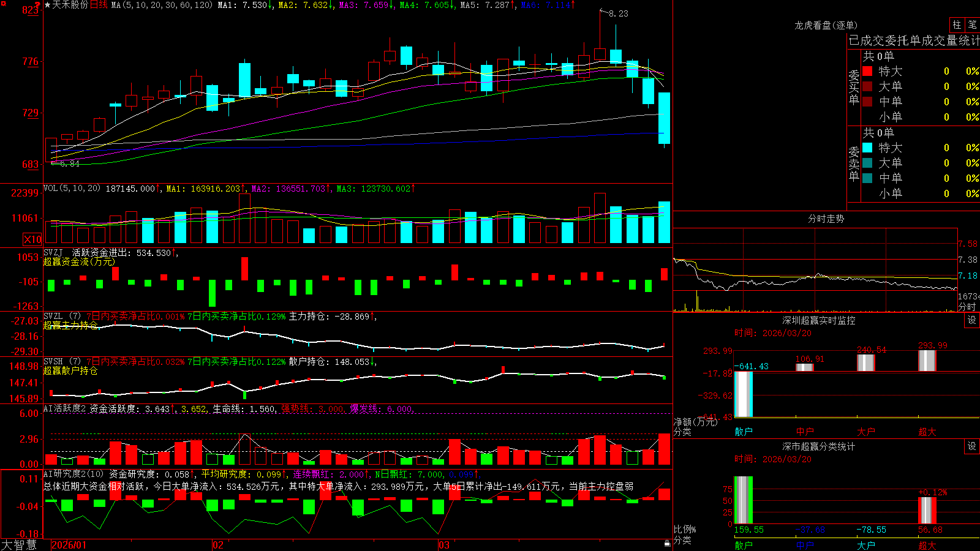Click the 日线 period label
Viewport: 980px width, 551px height.
pyautogui.click(x=99, y=5)
